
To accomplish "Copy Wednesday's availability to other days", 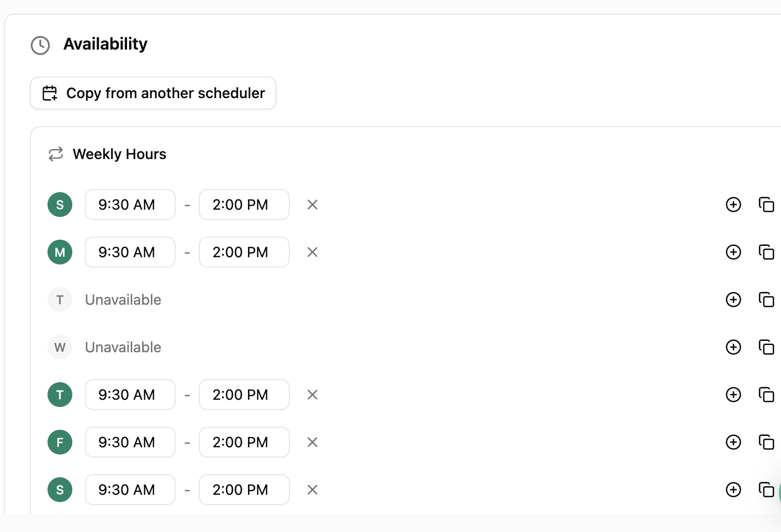I will coord(767,347).
